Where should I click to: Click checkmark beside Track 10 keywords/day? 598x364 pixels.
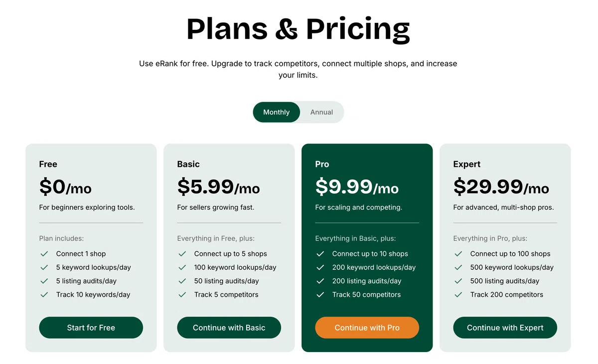(44, 295)
